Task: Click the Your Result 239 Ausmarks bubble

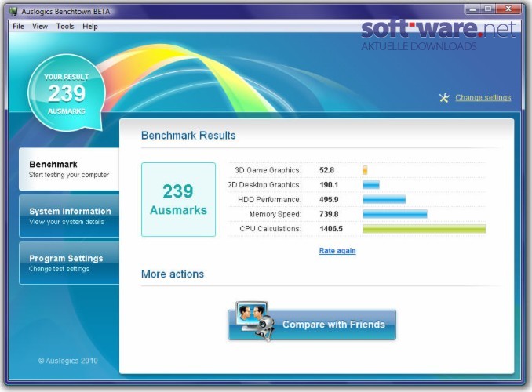Action: point(67,93)
